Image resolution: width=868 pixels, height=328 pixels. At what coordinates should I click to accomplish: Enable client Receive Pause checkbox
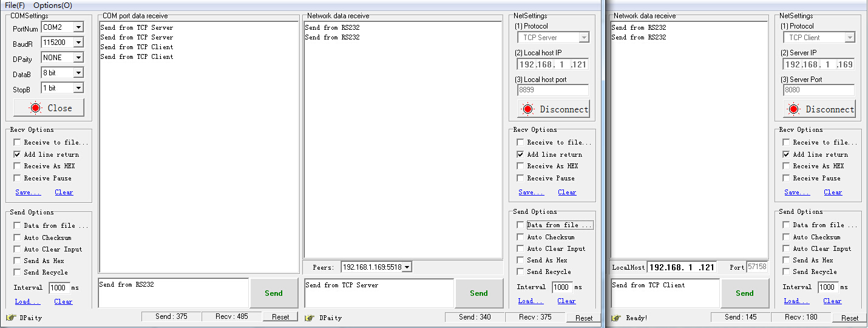click(786, 178)
